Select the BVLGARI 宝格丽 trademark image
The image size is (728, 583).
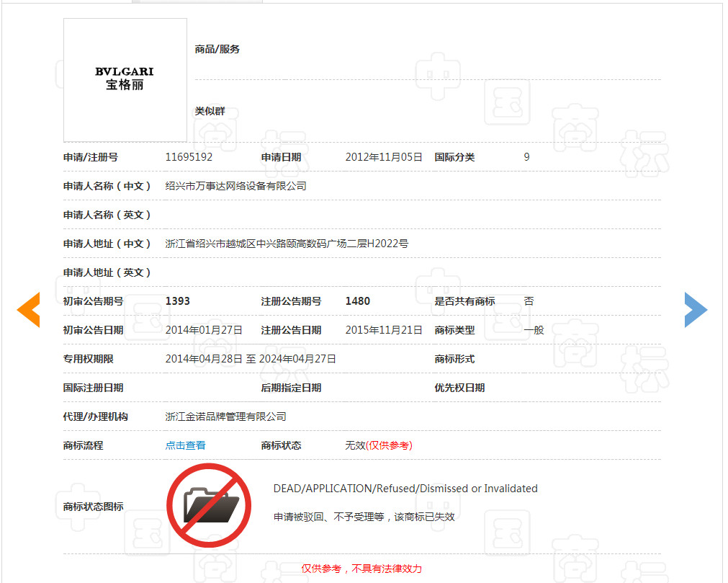(x=125, y=79)
